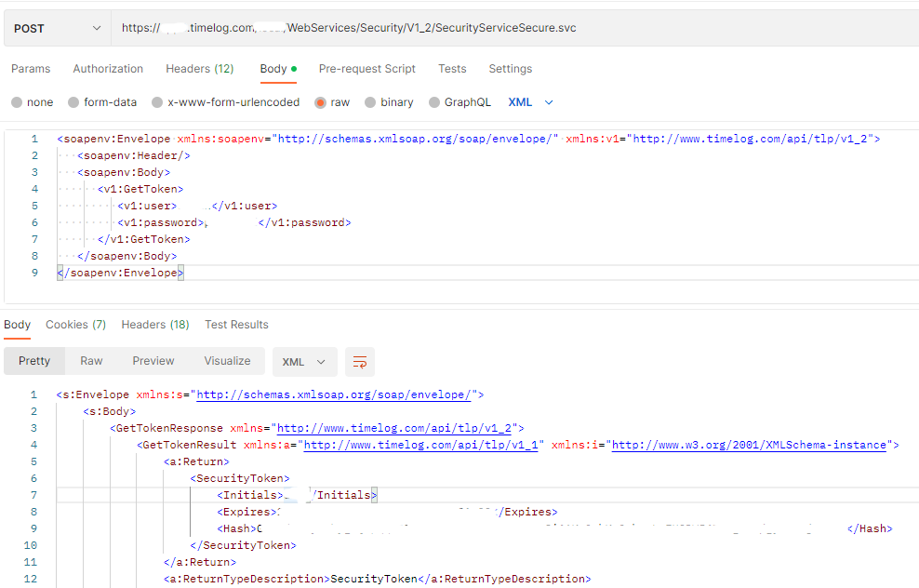The width and height of the screenshot is (919, 588).
Task: Click the Visualize response view button
Action: (227, 361)
